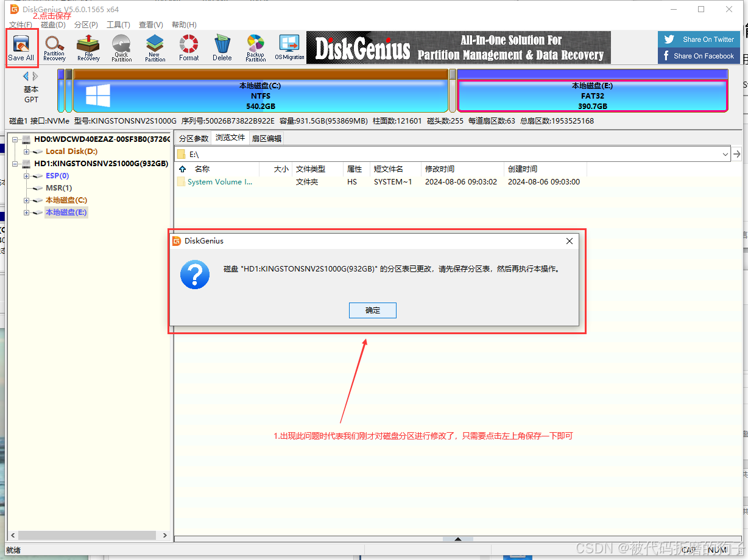748x560 pixels.
Task: Click the System Volume folder icon
Action: coord(181,181)
